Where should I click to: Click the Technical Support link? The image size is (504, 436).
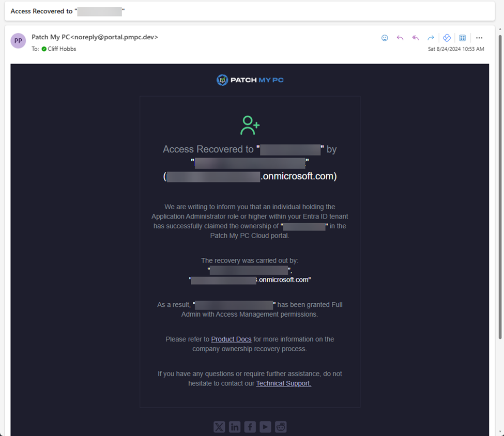coord(283,383)
